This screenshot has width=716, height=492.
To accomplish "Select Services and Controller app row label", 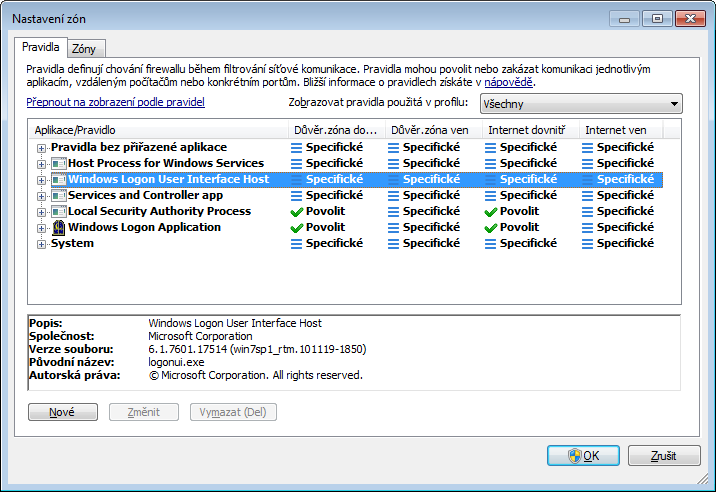I will 145,195.
